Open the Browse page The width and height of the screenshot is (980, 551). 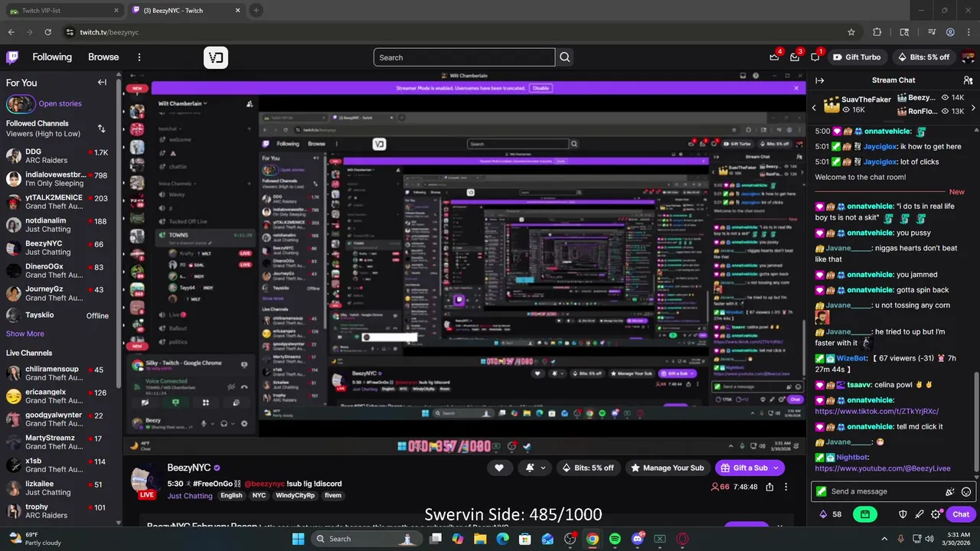click(x=103, y=57)
